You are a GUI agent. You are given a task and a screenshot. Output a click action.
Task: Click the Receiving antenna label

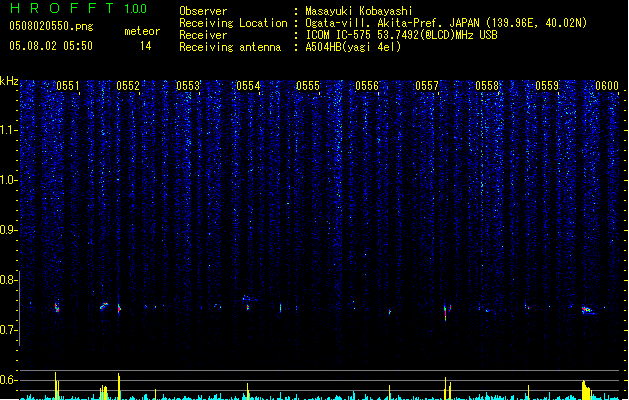(x=230, y=47)
